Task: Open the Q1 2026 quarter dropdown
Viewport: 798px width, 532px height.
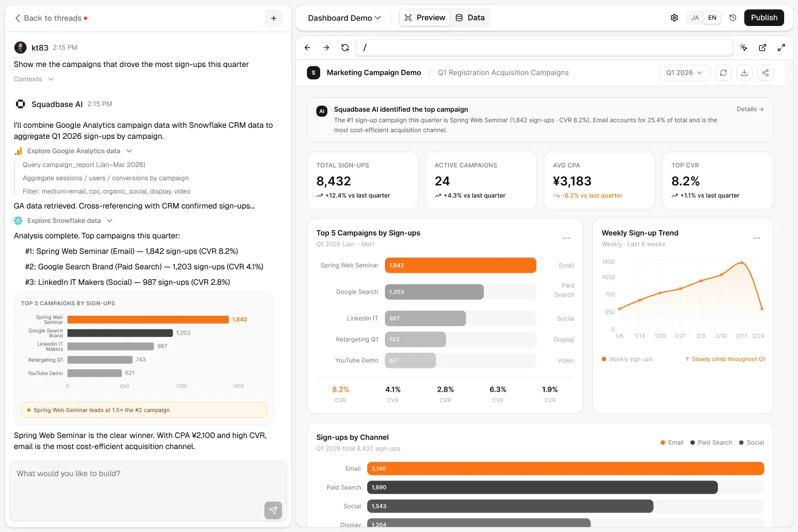Action: coord(685,72)
